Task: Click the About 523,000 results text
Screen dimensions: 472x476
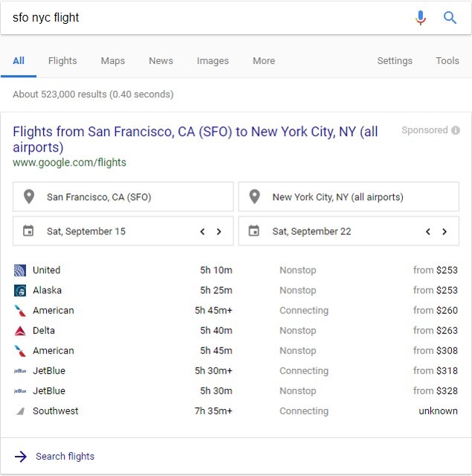Action: (x=93, y=94)
